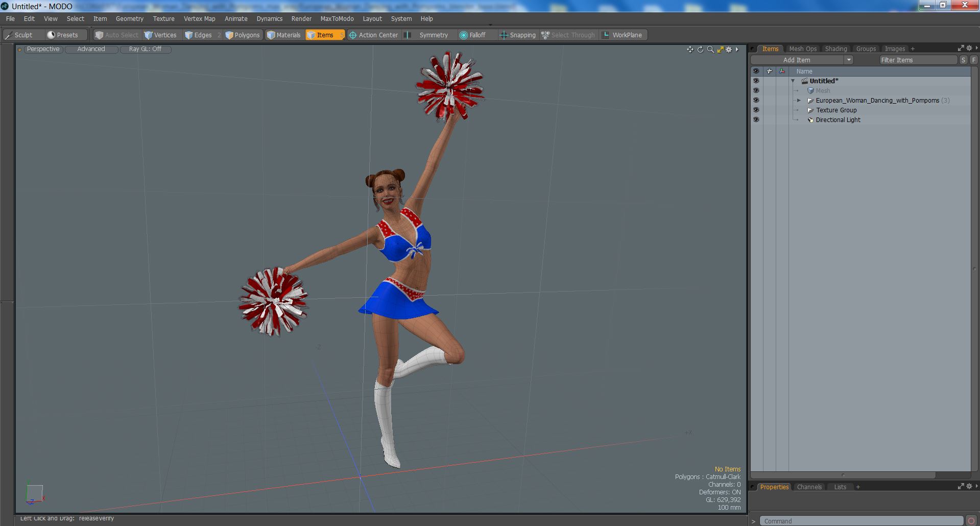Toggle Snapping in the toolbar
This screenshot has width=980, height=526.
click(x=518, y=35)
